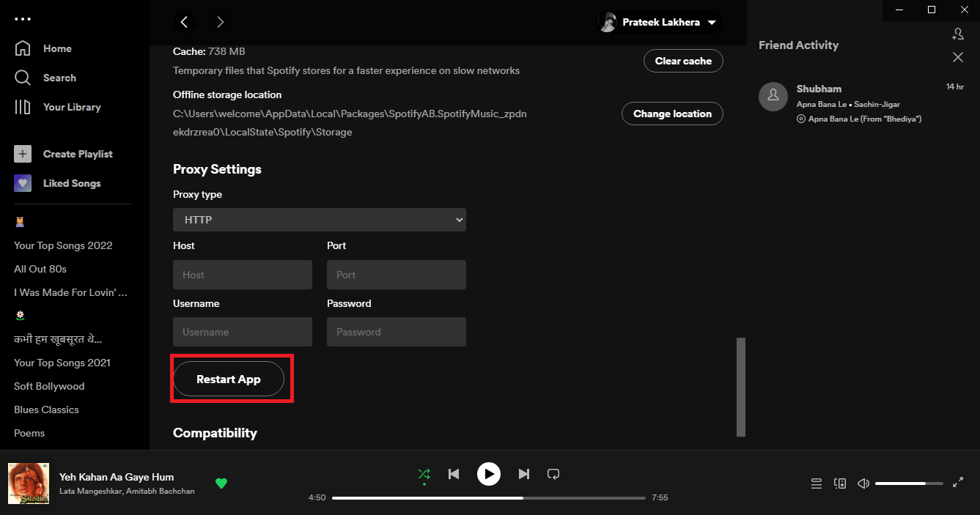980x515 pixels.
Task: Mute with the speaker icon
Action: (x=863, y=483)
